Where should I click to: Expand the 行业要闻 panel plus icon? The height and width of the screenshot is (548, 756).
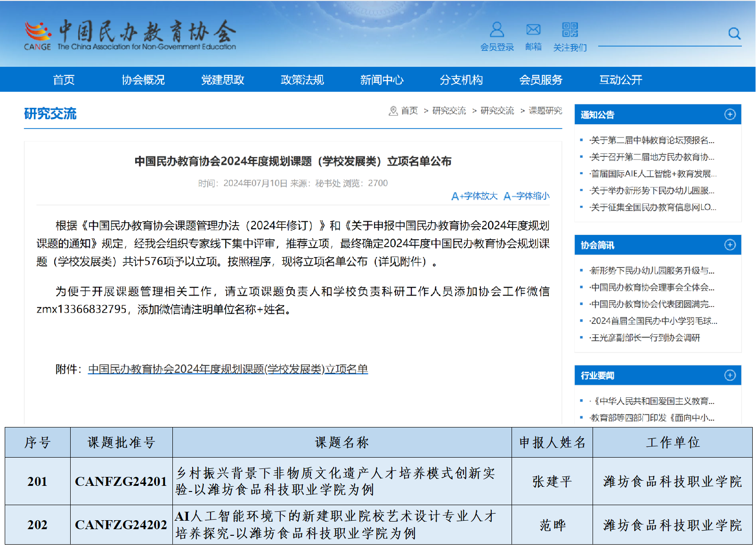point(730,375)
